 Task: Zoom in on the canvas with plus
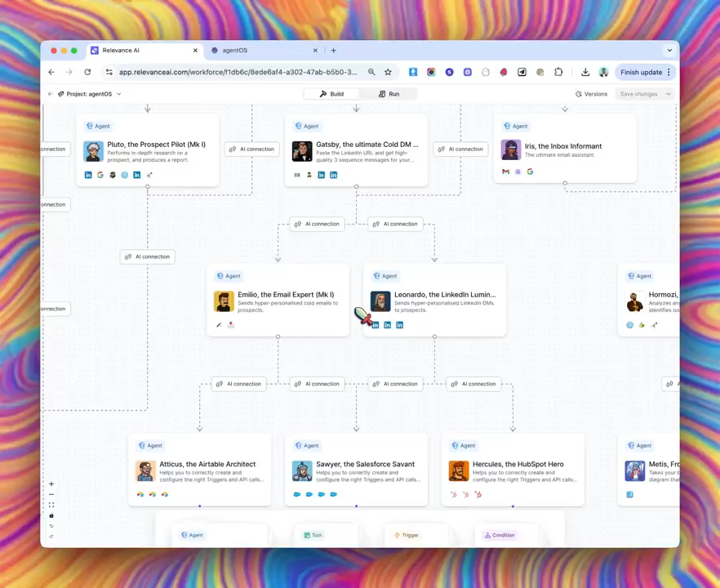(51, 483)
